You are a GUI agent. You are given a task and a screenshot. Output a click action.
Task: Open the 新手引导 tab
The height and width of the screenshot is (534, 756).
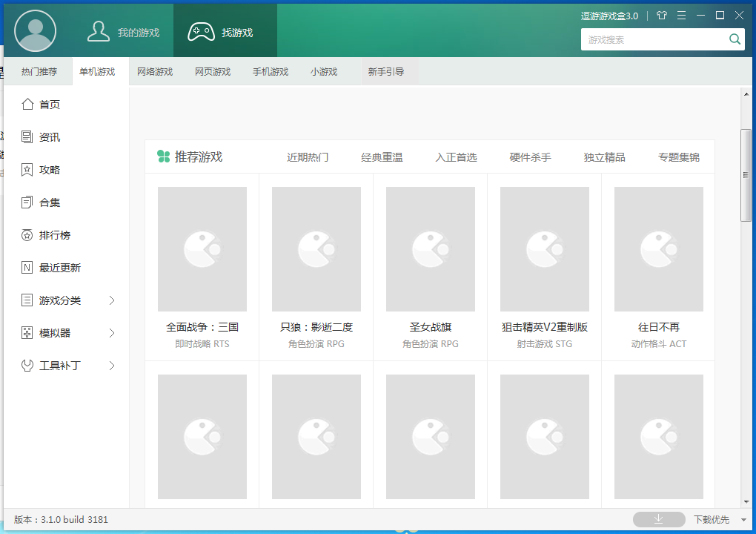pos(386,72)
